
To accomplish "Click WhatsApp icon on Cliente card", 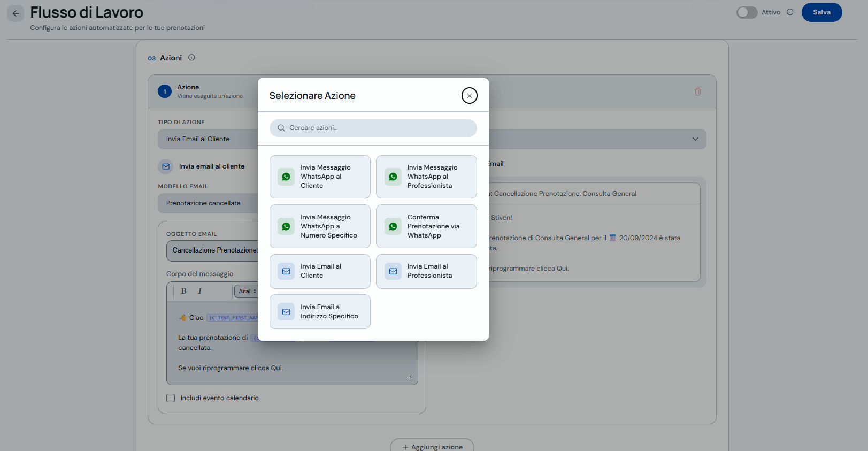I will 286,177.
